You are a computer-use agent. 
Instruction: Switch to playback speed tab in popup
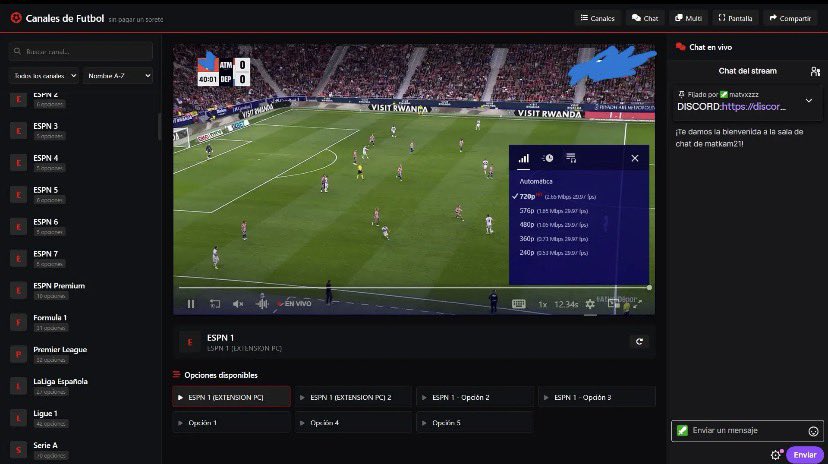tap(548, 158)
